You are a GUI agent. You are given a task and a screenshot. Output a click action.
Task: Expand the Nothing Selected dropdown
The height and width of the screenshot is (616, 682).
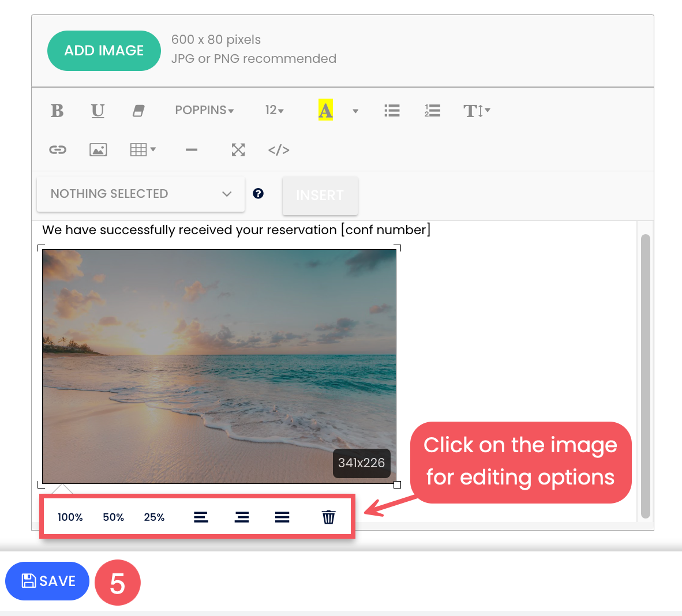click(141, 194)
